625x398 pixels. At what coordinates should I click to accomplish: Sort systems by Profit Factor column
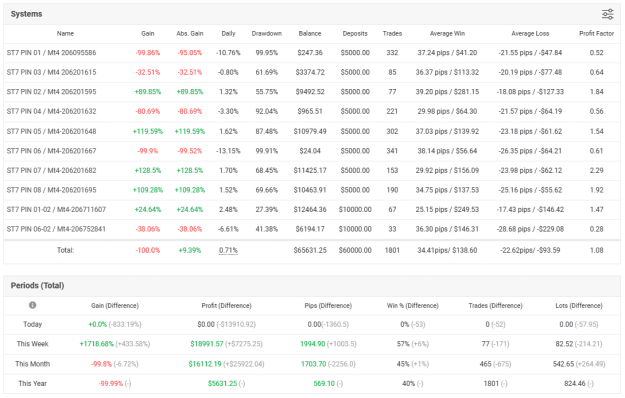coord(596,33)
